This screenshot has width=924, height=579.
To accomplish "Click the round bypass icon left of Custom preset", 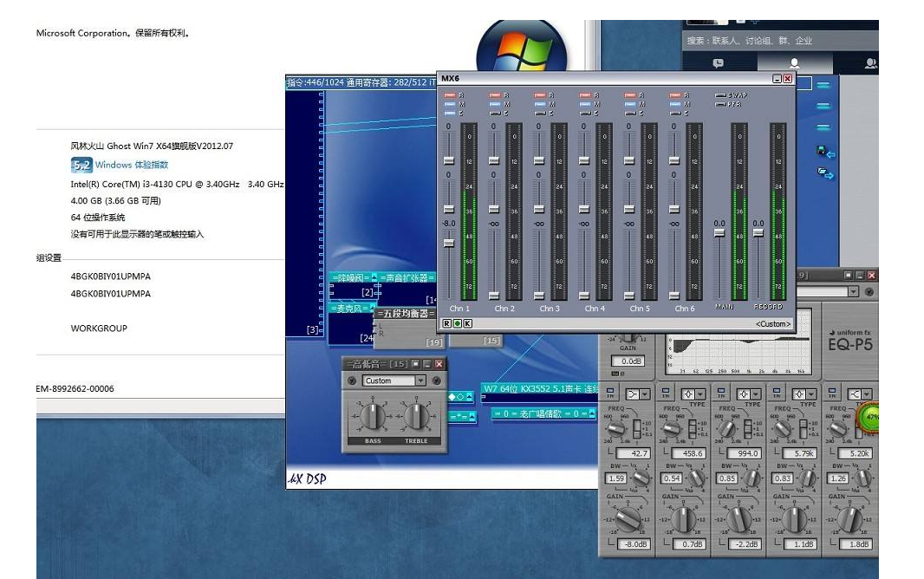I will tap(352, 381).
